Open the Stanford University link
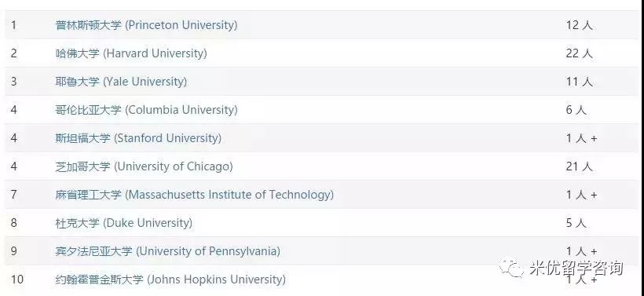Screen dimensions: 644x296 click(x=138, y=138)
